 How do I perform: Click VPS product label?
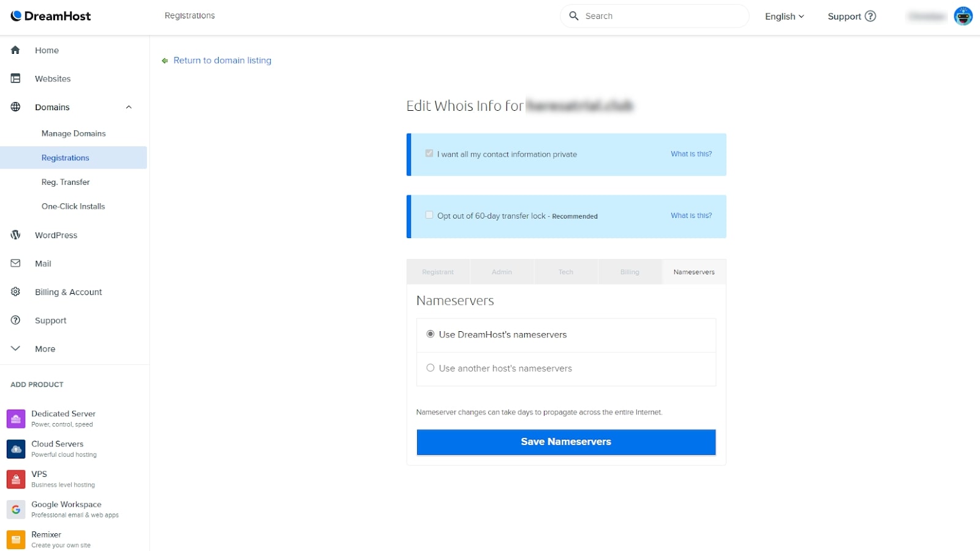pos(39,474)
